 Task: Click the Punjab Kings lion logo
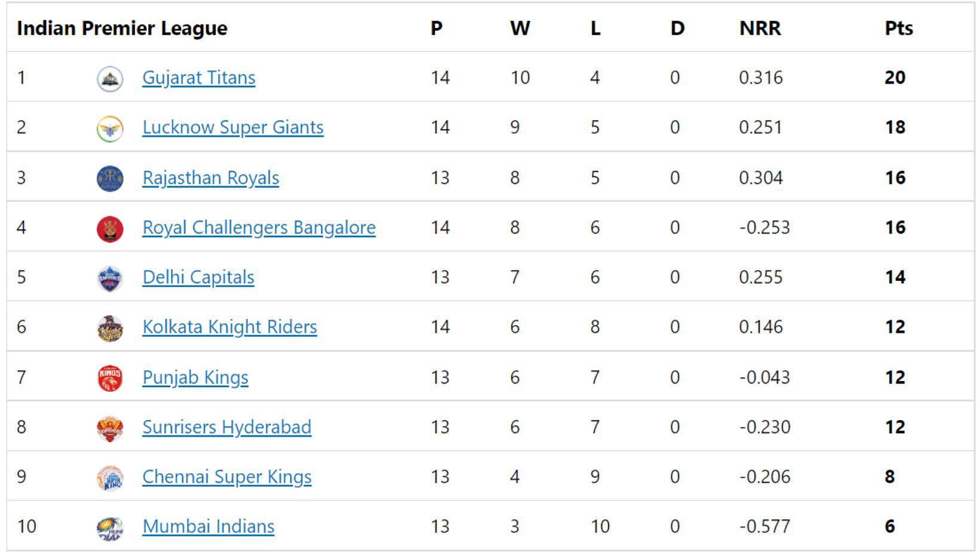click(x=110, y=378)
